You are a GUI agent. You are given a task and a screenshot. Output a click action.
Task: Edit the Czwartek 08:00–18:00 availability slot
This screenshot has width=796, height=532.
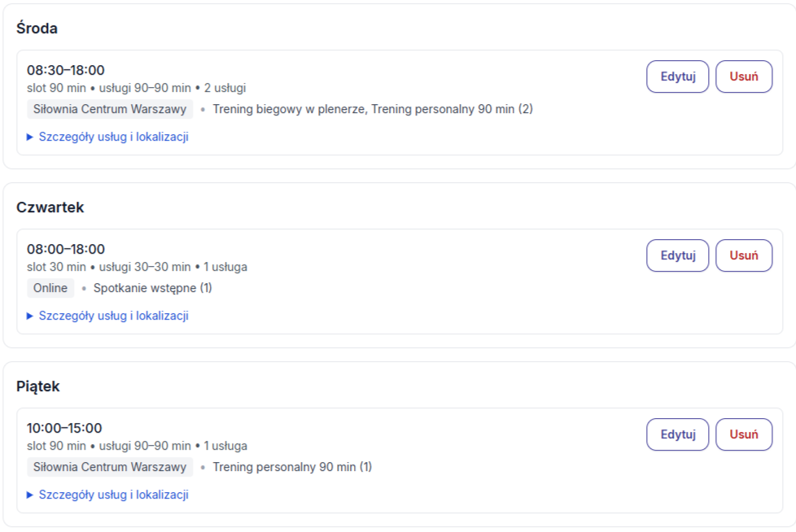click(x=677, y=255)
